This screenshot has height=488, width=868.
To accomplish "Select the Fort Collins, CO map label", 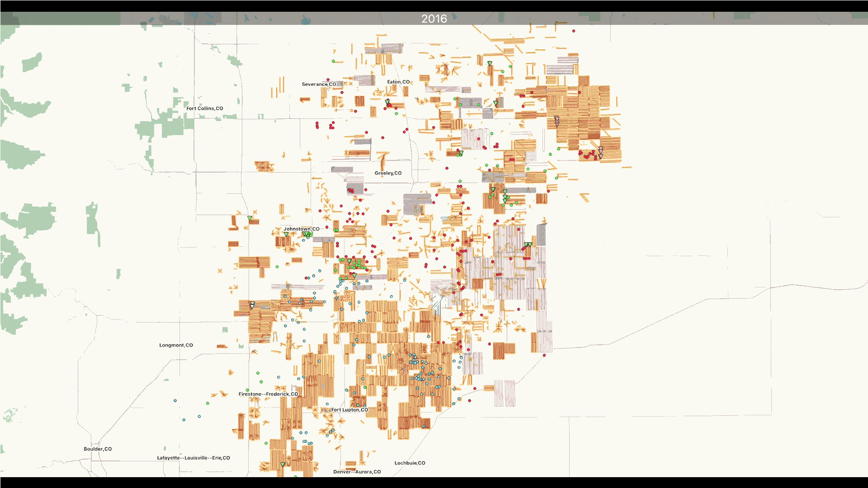I will point(204,108).
